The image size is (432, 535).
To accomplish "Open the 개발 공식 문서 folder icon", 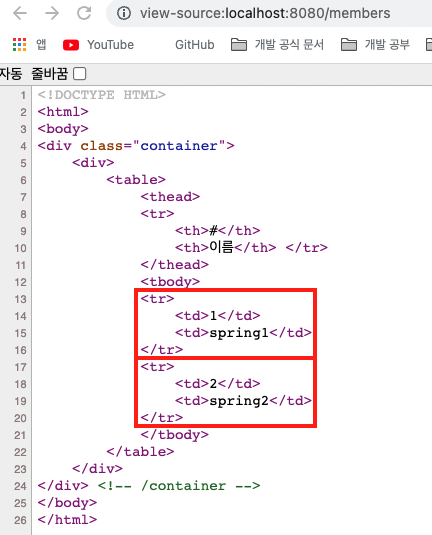I will (x=239, y=44).
